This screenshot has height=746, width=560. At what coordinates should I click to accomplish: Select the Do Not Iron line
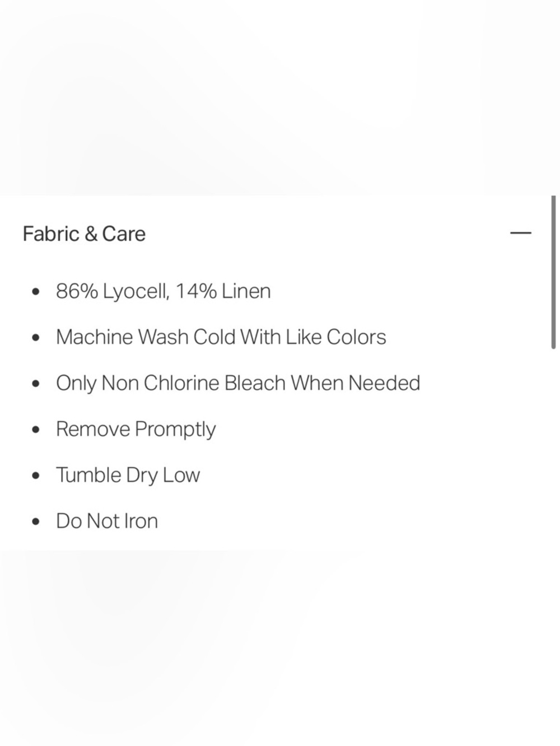pyautogui.click(x=107, y=521)
